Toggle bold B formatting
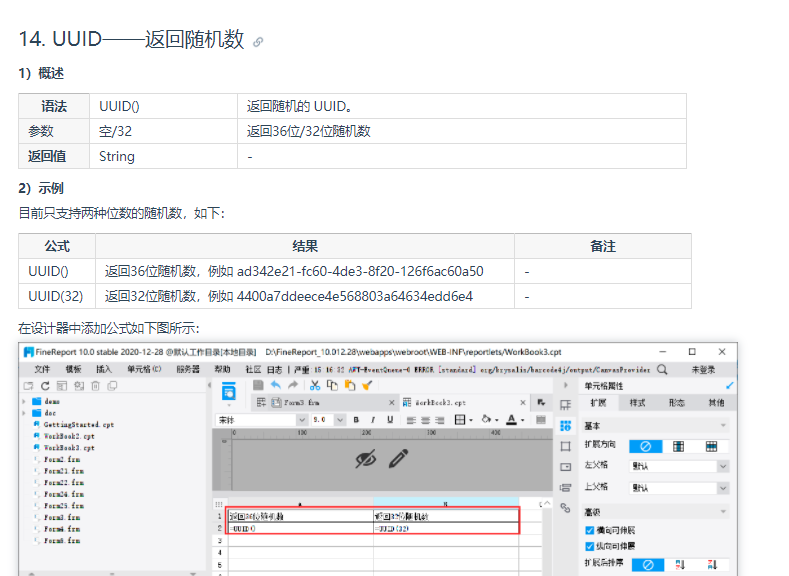Screen dimensions: 789x576 point(356,420)
